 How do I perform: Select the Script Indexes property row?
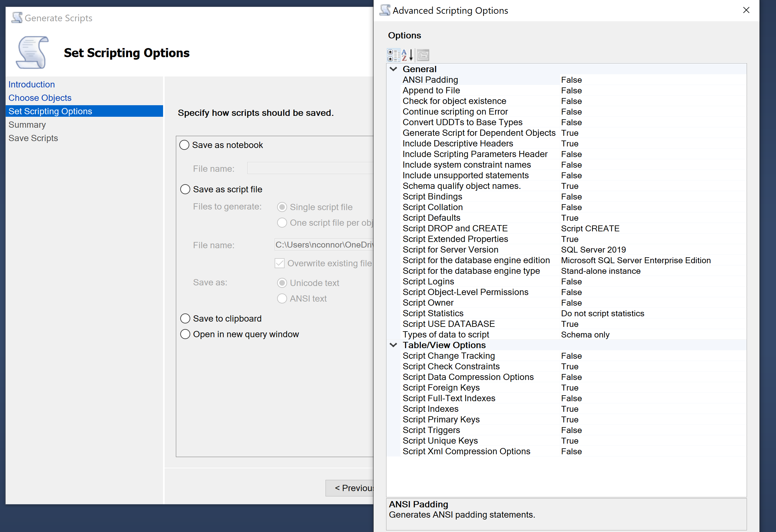430,409
